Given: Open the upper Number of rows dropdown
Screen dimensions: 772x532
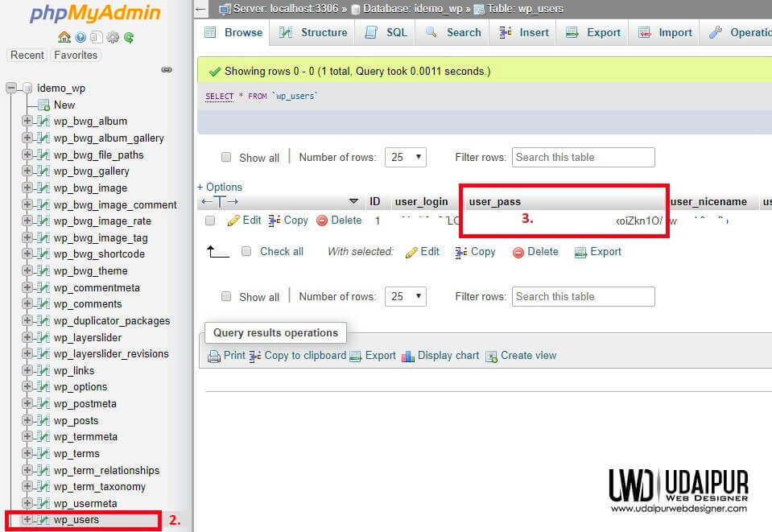Looking at the screenshot, I should (x=405, y=158).
